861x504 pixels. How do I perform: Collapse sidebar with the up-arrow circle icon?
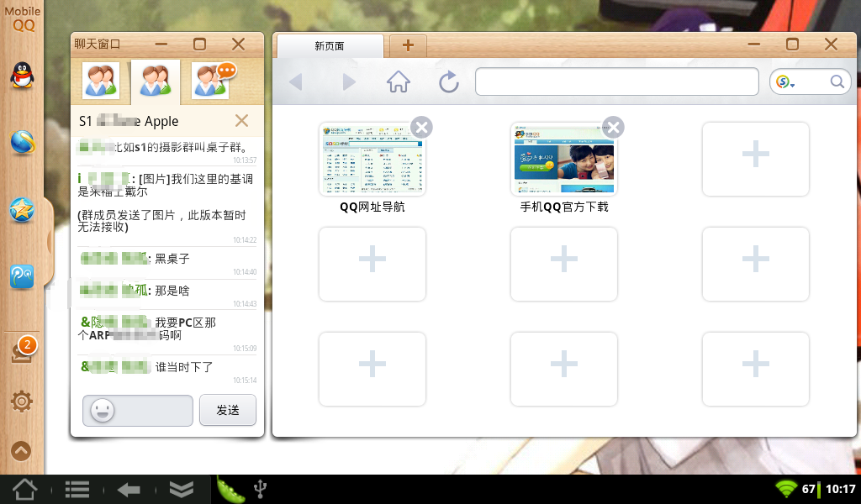tap(21, 451)
